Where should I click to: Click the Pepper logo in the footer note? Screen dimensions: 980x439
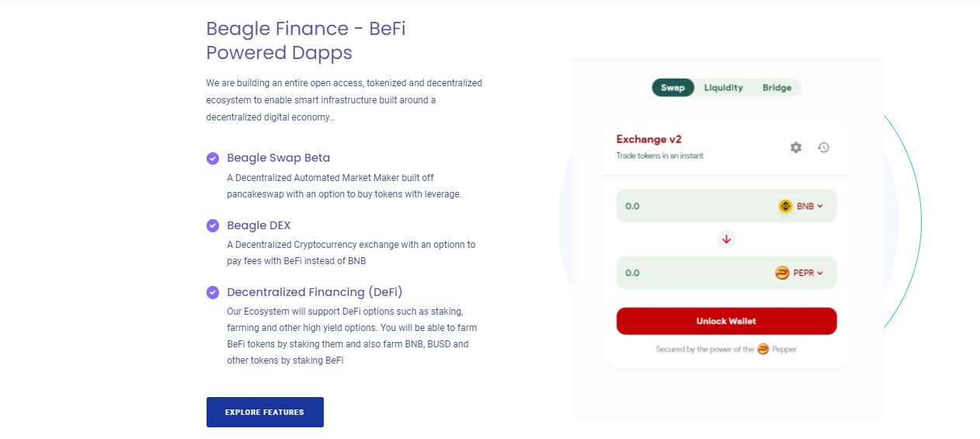point(763,349)
